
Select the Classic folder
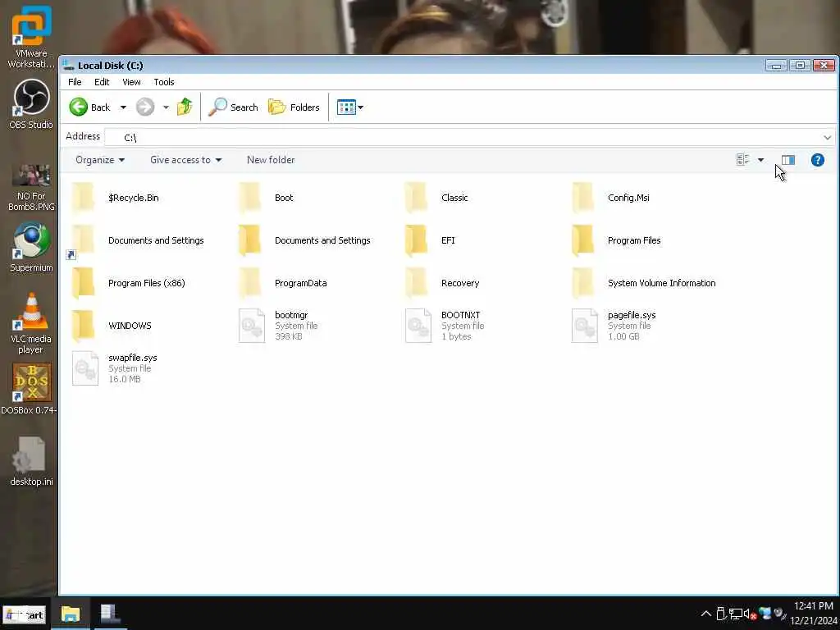coord(436,198)
